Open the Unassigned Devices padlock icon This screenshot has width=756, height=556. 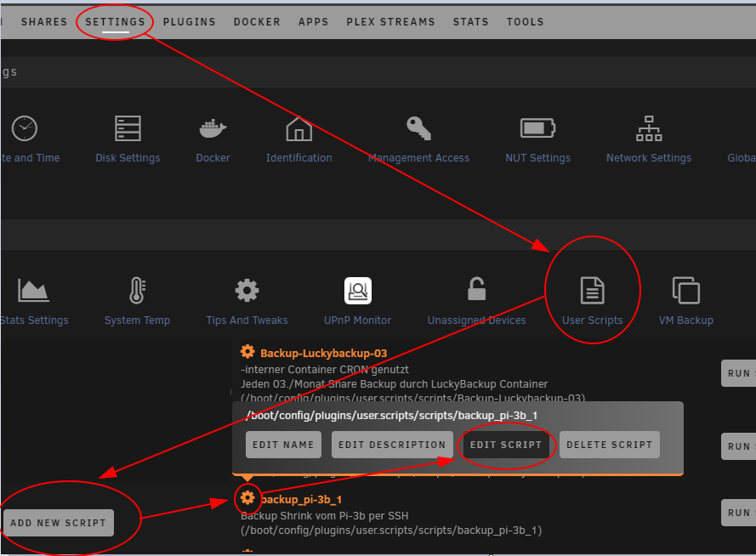pos(476,289)
